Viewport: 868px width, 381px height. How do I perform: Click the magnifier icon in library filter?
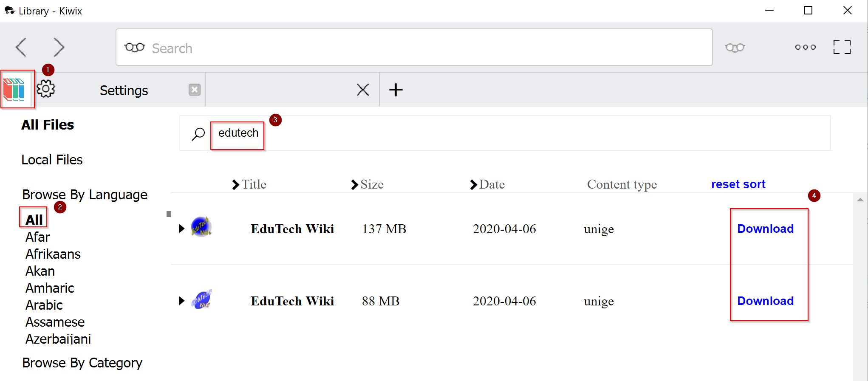click(x=198, y=134)
